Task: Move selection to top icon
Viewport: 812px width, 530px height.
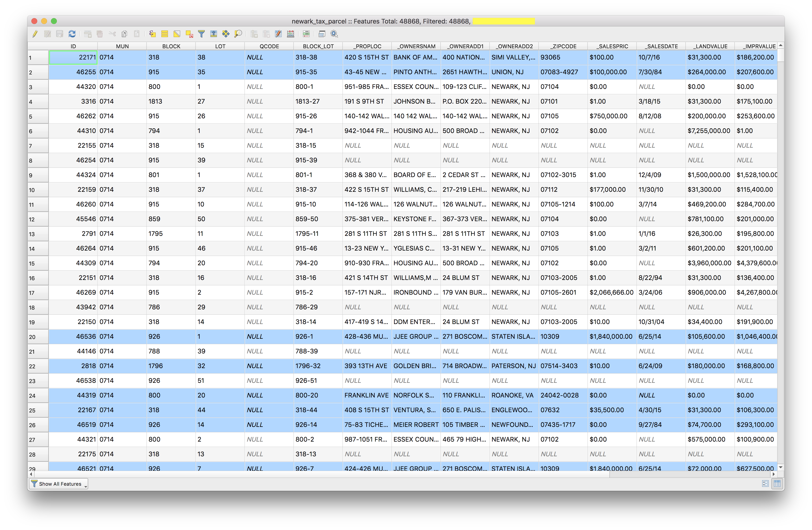Action: (x=214, y=34)
